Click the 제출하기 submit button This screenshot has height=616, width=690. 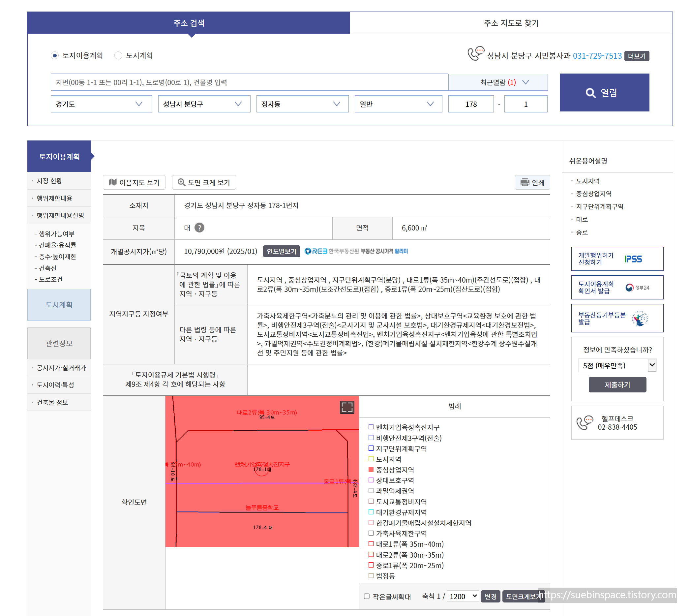click(617, 385)
